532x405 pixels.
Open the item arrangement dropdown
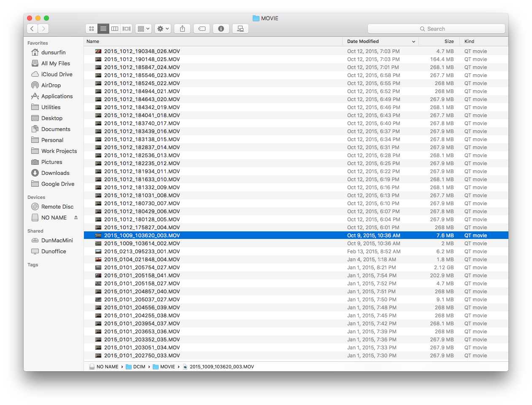pos(143,29)
